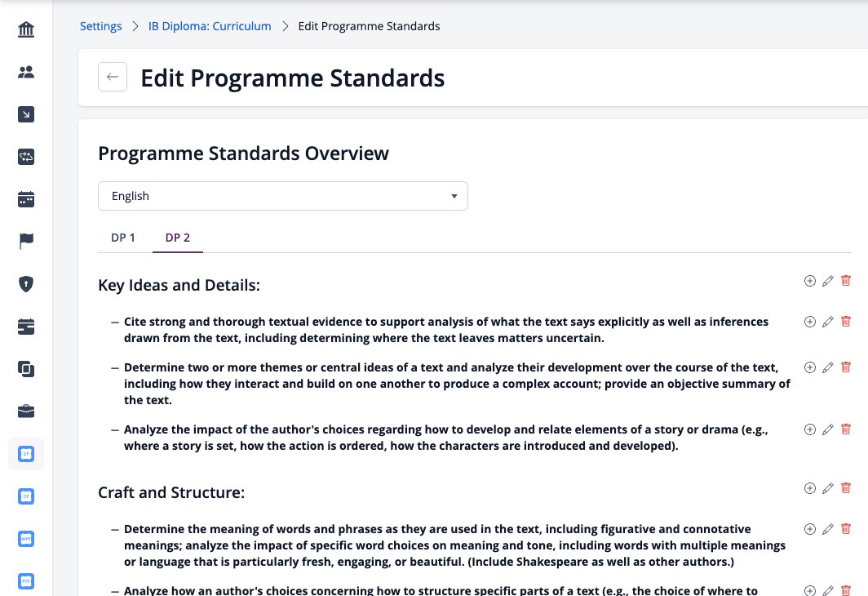Open IB Diploma: Curriculum breadcrumb link

point(210,26)
